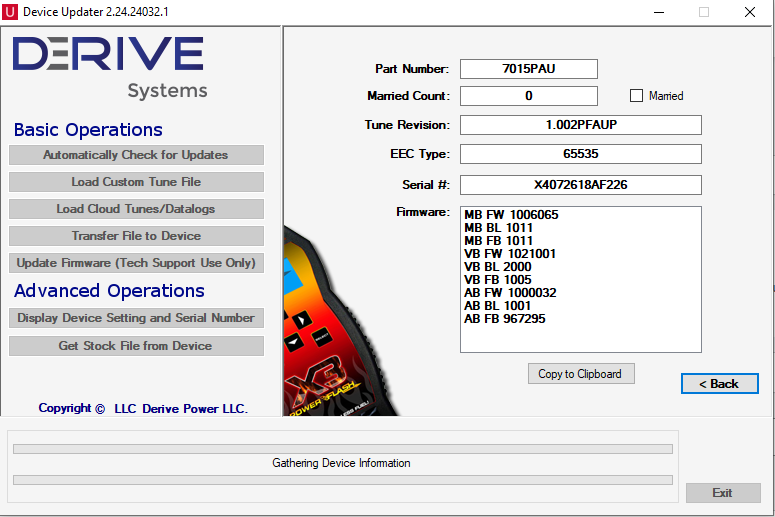Choose Transfer File to Device
This screenshot has height=517, width=775.
(x=136, y=236)
